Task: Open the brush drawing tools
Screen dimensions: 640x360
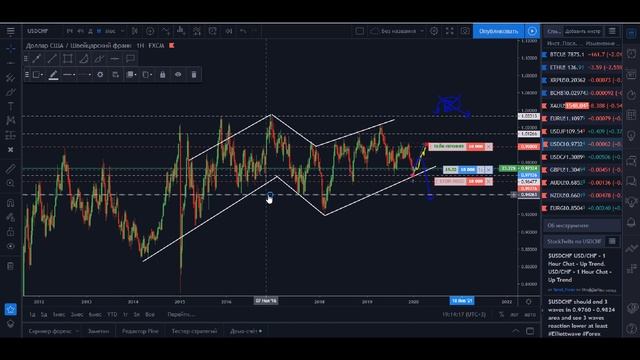Action: [x=10, y=92]
